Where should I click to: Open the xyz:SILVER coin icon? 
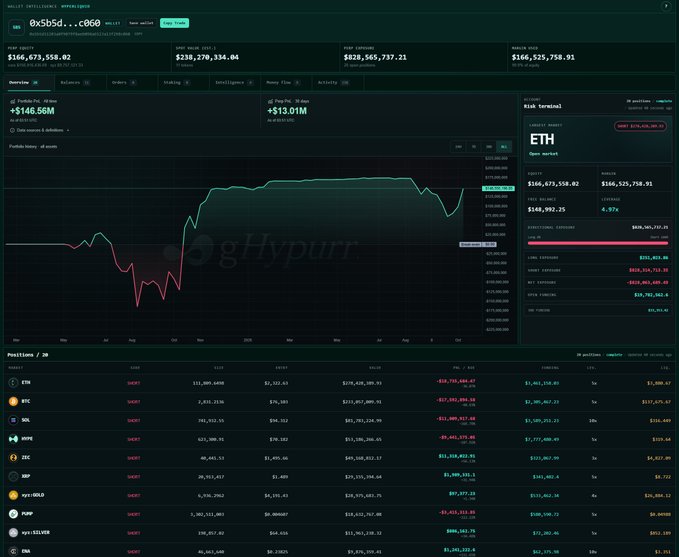click(13, 533)
